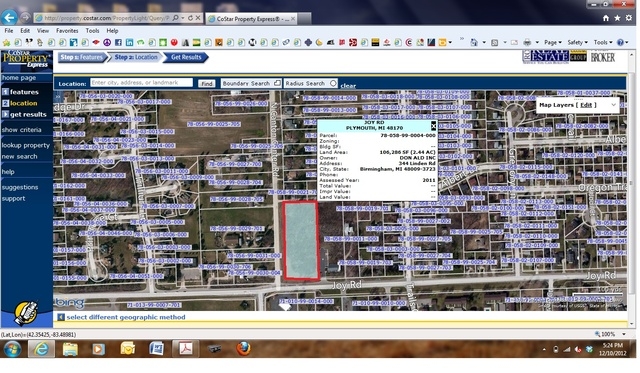Click the Location search input field
Image resolution: width=640 pixels, height=373 pixels.
[x=141, y=82]
